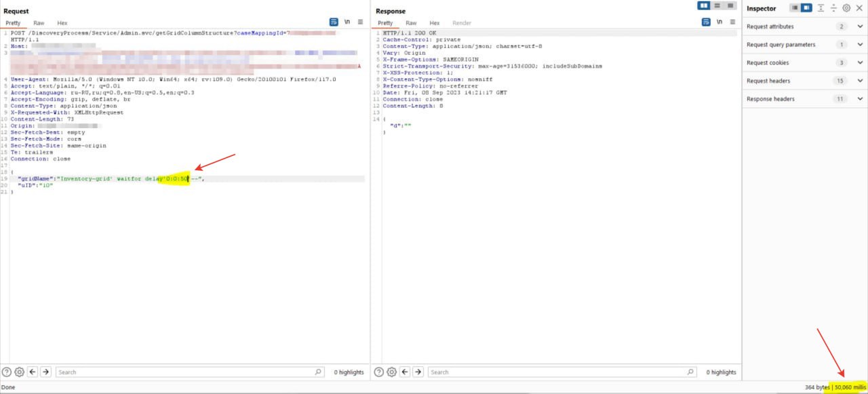Screen dimensions: 868x394
Task: Open Response panel hamburger options menu
Action: [x=732, y=22]
